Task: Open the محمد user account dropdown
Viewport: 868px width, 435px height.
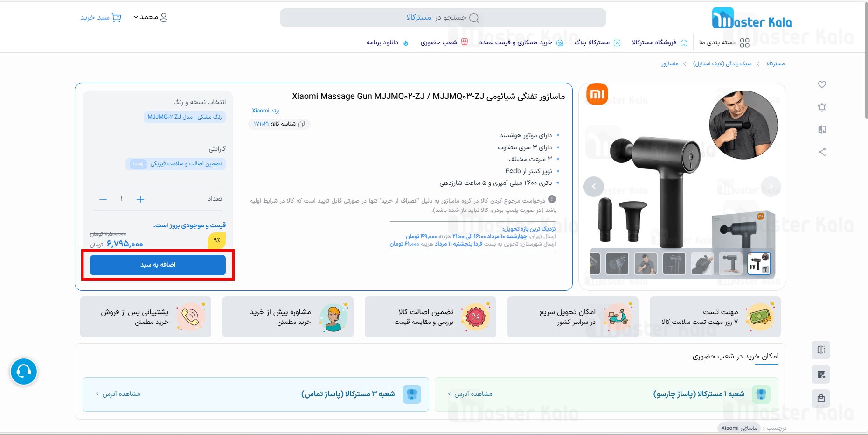Action: coord(151,17)
